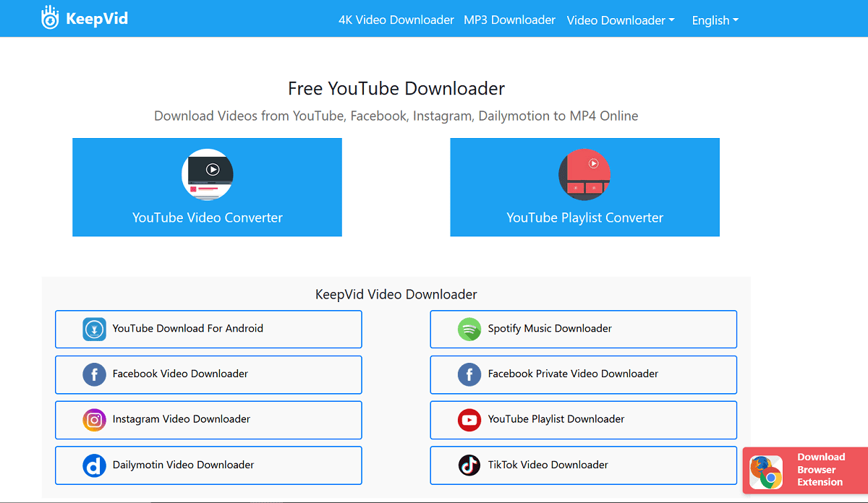868x503 pixels.
Task: Click the KeepVid Video Downloader section heading
Action: pyautogui.click(x=396, y=294)
